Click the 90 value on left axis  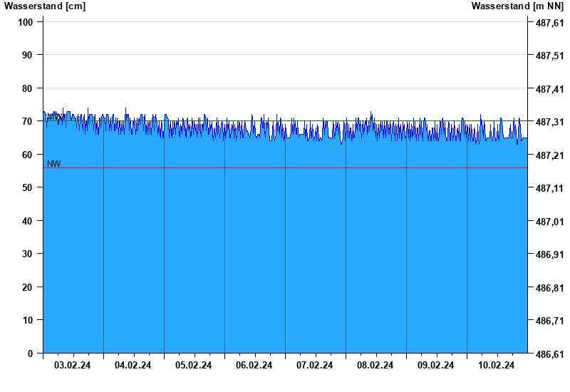pos(27,56)
